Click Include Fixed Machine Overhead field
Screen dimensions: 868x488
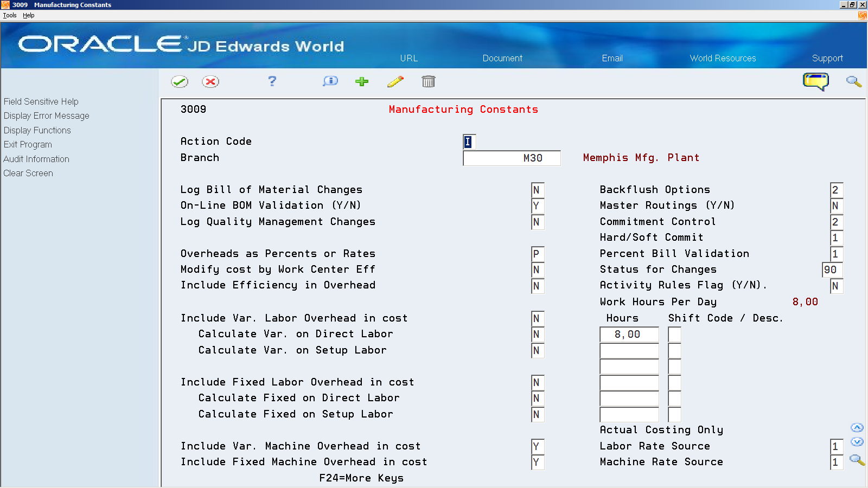(x=538, y=462)
